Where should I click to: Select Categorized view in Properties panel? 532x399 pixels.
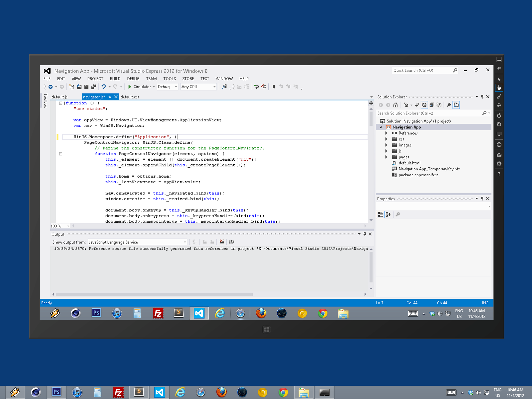(381, 214)
